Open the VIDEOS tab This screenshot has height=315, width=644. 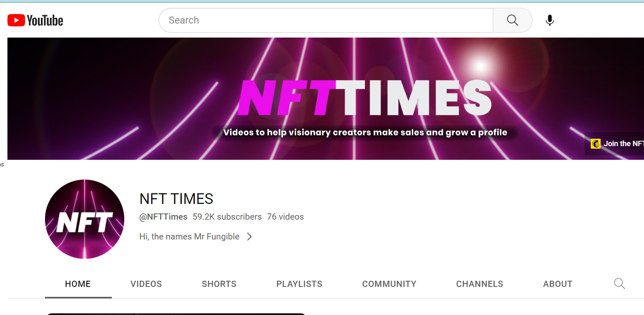click(x=146, y=284)
